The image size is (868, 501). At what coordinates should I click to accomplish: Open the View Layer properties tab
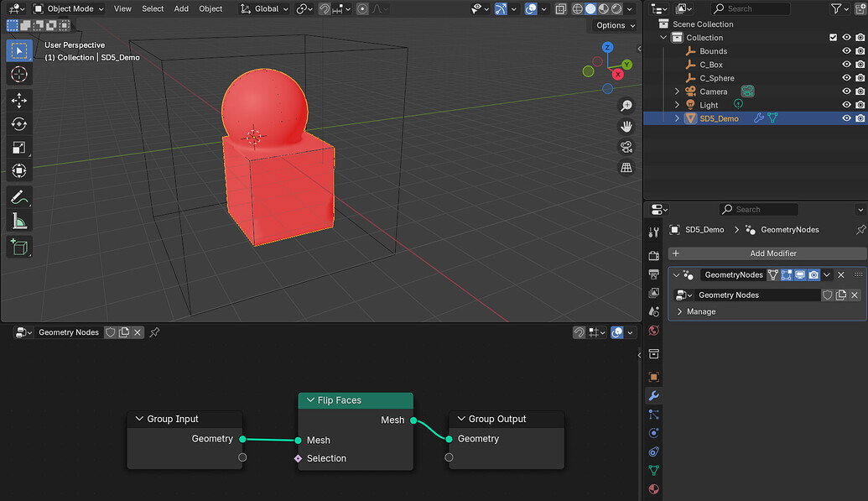coord(654,293)
